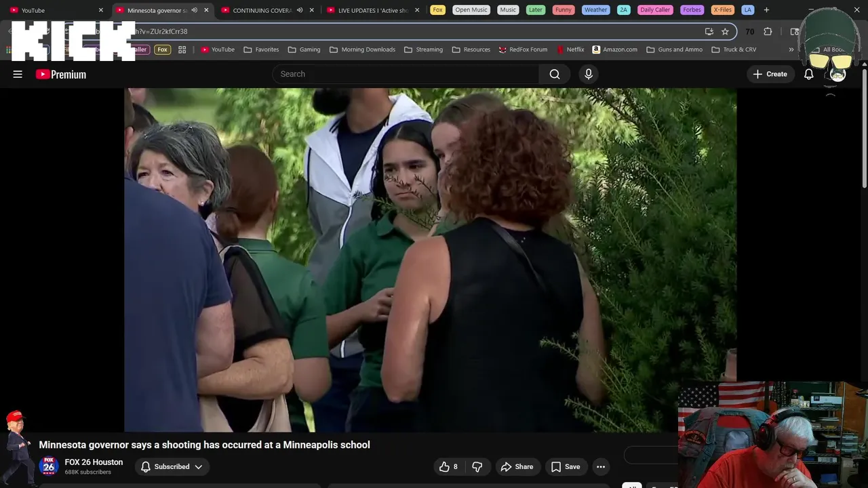
Task: Open the LA tab group
Action: pyautogui.click(x=747, y=10)
